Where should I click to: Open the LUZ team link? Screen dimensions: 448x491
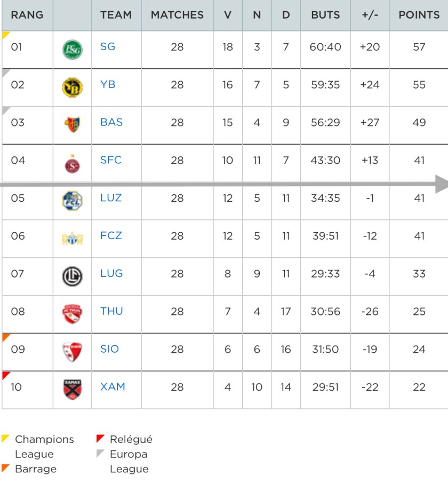pyautogui.click(x=111, y=197)
